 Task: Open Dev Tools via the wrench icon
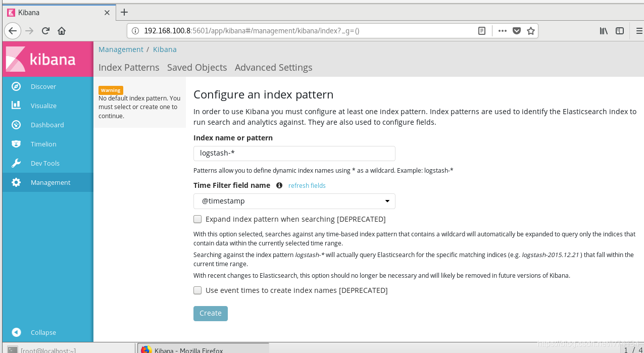(x=16, y=163)
